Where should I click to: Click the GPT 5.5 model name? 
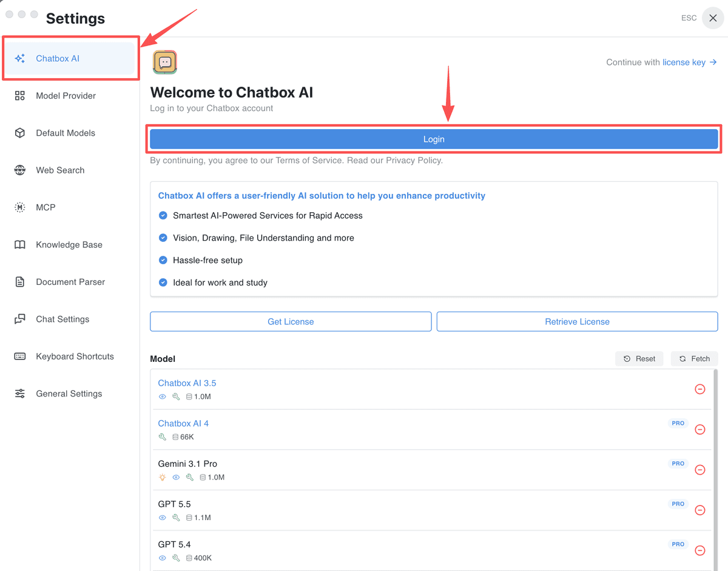tap(174, 504)
